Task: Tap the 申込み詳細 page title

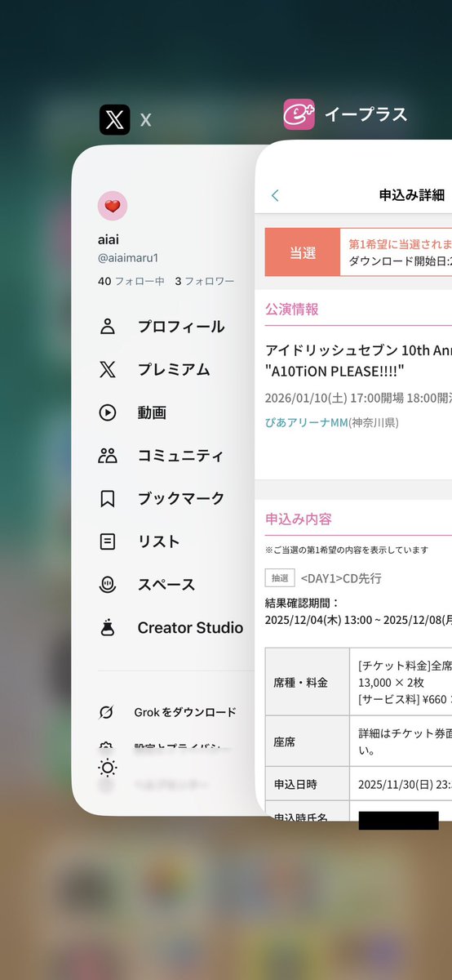Action: tap(411, 194)
